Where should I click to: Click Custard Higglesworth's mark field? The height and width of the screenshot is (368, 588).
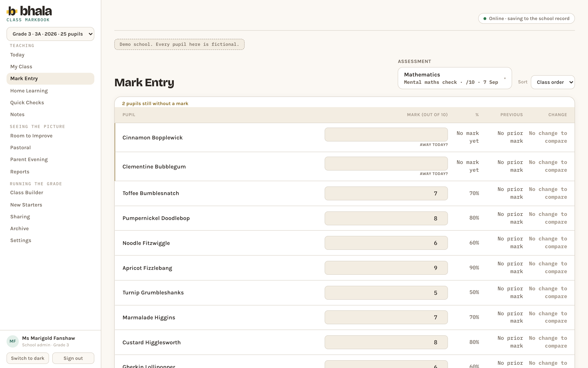click(x=386, y=342)
